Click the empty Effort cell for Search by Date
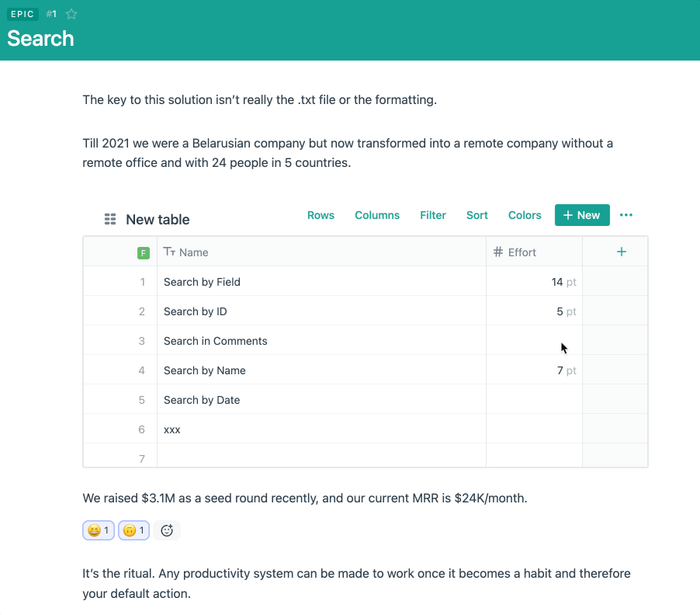This screenshot has height=615, width=700. pyautogui.click(x=534, y=400)
